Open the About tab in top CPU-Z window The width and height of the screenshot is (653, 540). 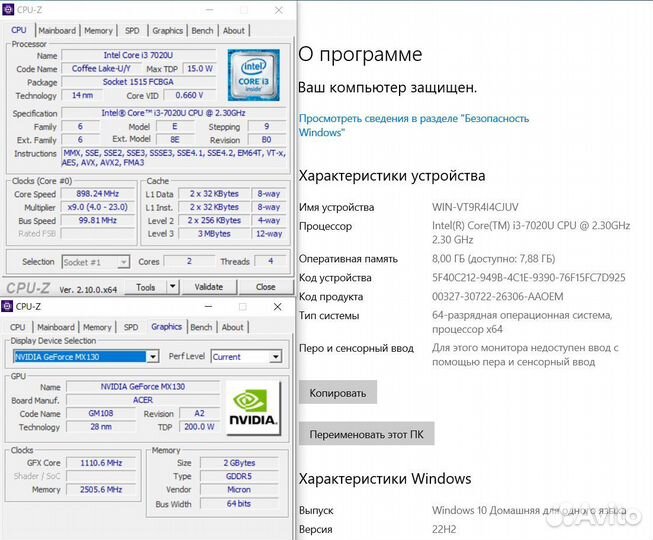click(x=234, y=30)
